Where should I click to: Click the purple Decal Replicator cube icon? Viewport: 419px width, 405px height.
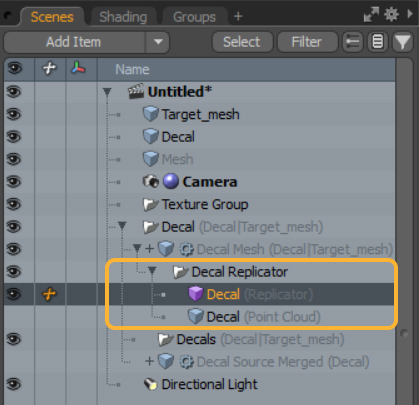[x=196, y=294]
